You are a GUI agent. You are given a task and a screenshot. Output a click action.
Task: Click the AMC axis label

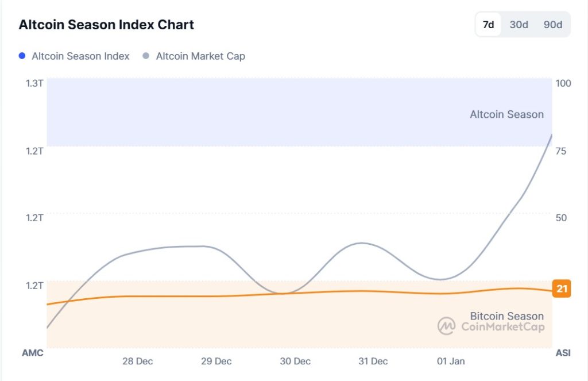click(x=33, y=353)
